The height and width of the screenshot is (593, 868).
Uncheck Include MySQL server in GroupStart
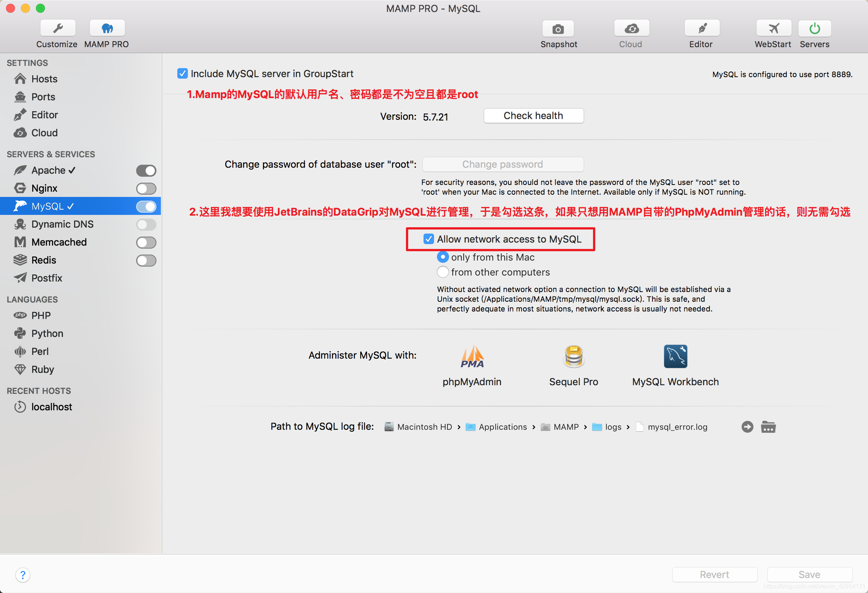[183, 73]
